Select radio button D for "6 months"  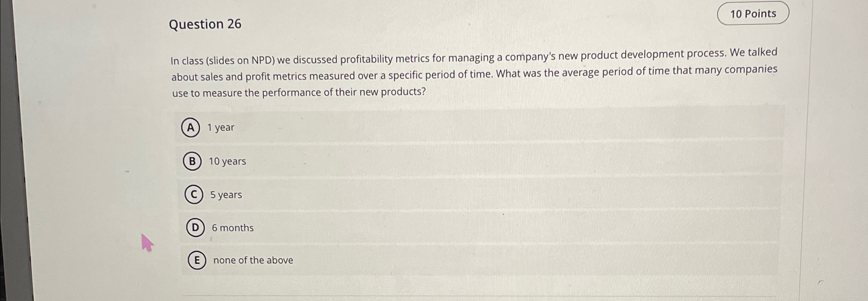[196, 228]
